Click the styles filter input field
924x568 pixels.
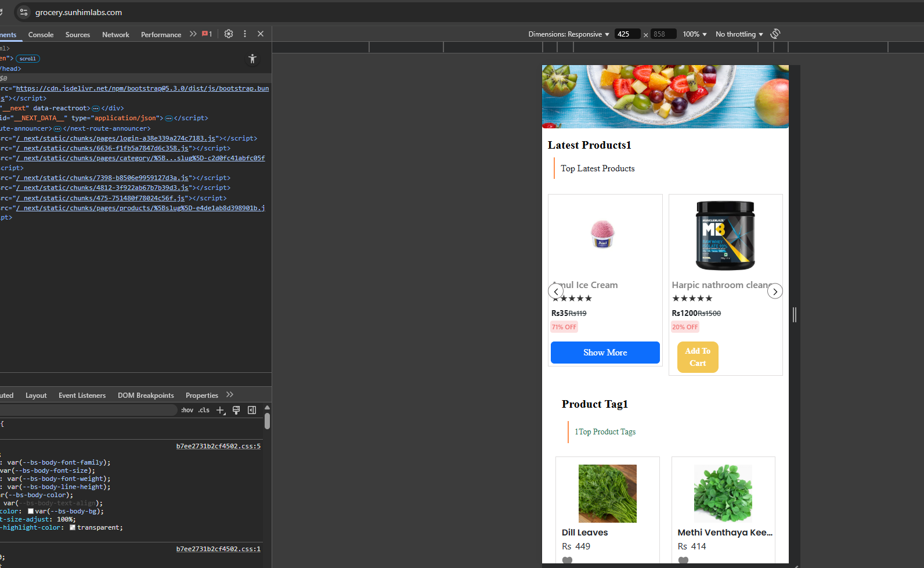coord(88,410)
